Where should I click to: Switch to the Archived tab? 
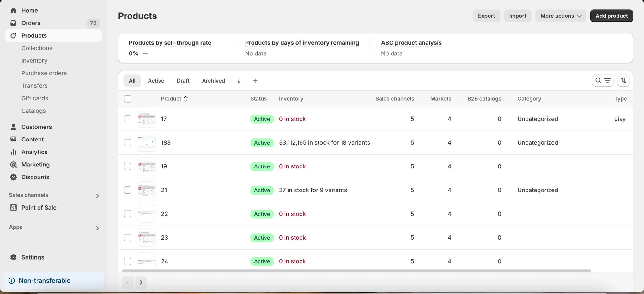[x=214, y=81]
